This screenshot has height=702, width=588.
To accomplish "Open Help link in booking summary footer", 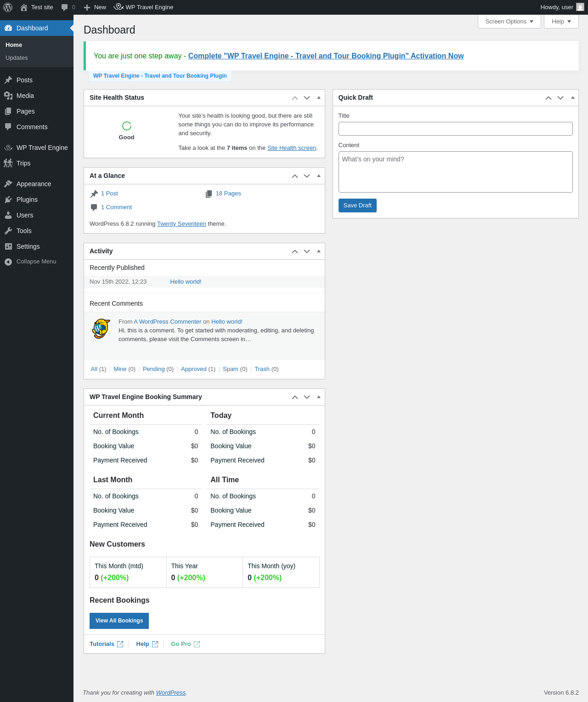I will click(x=147, y=644).
